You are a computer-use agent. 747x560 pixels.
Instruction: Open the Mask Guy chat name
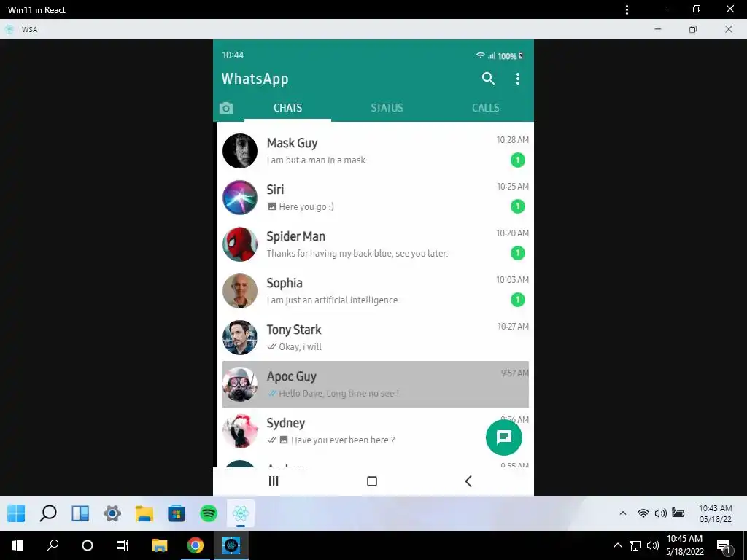coord(292,144)
